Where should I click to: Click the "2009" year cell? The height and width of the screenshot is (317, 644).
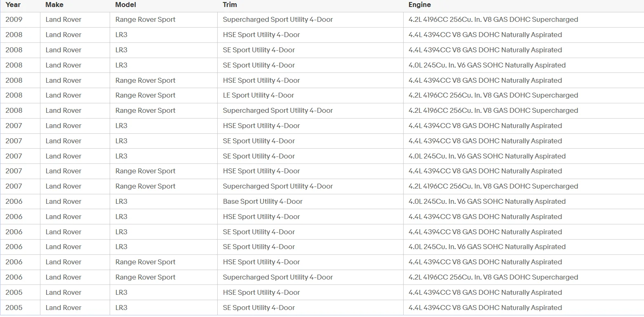point(14,20)
